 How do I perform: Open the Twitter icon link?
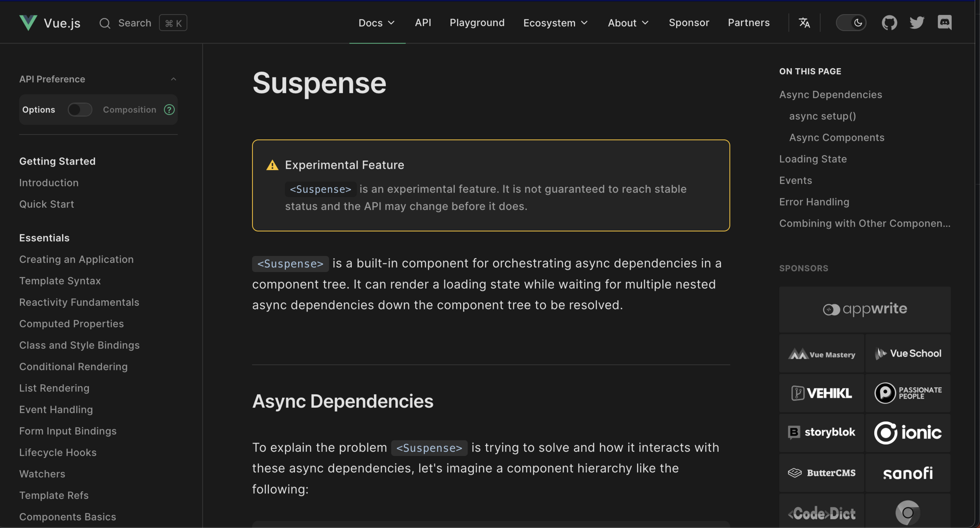coord(916,23)
